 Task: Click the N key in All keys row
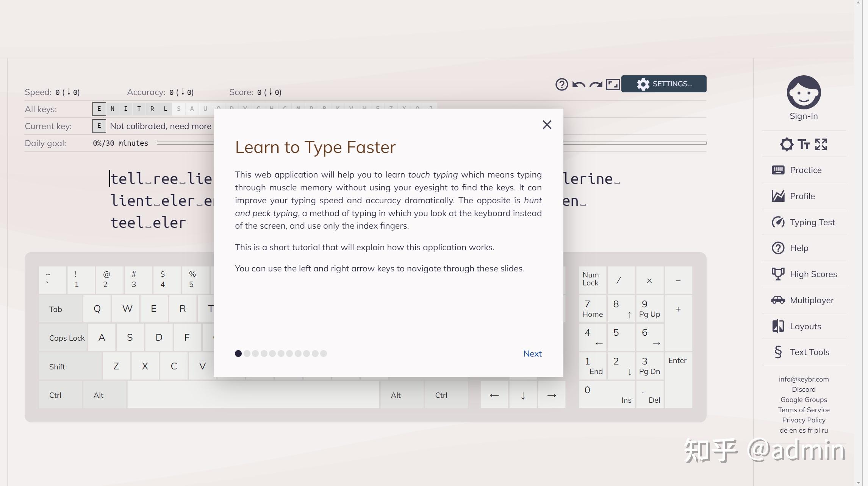[x=113, y=109]
